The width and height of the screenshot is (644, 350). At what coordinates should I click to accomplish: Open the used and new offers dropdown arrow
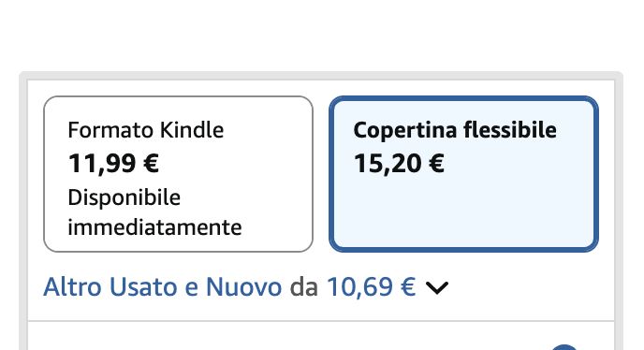[x=436, y=287]
